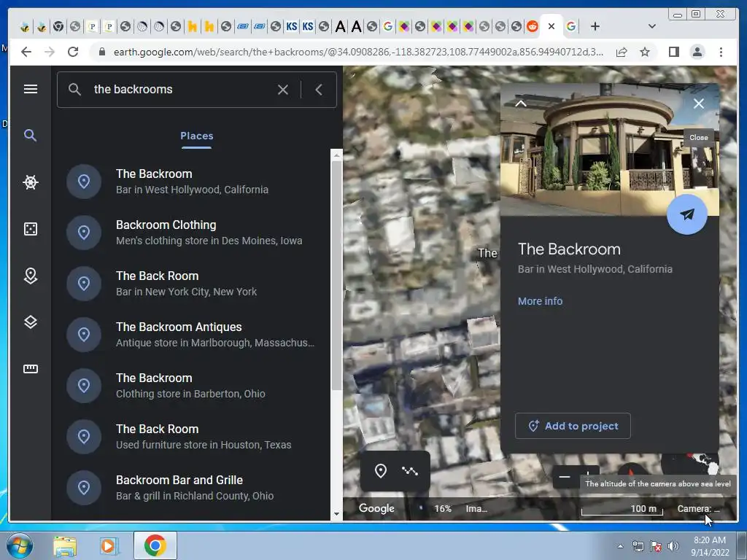Close the active Google Earth tab
The height and width of the screenshot is (560, 747).
pos(551,26)
